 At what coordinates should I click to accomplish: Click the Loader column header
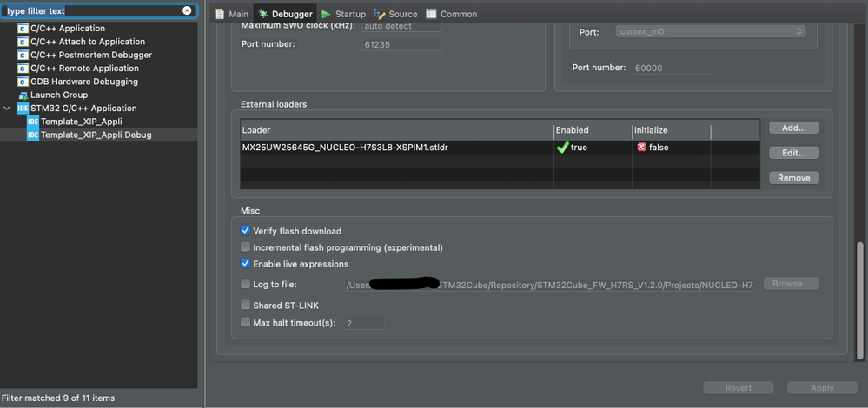tap(397, 130)
